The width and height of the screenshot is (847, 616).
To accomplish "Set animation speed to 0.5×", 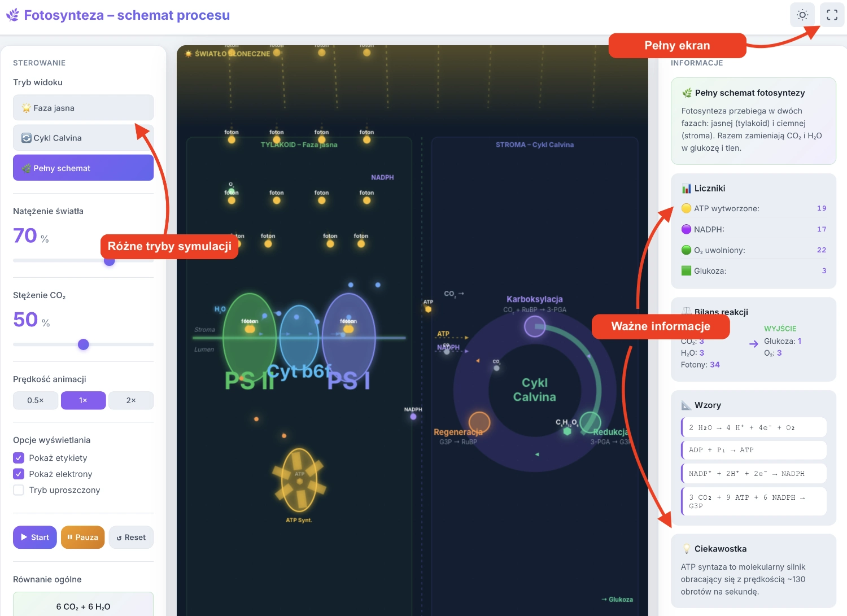I will pyautogui.click(x=35, y=400).
